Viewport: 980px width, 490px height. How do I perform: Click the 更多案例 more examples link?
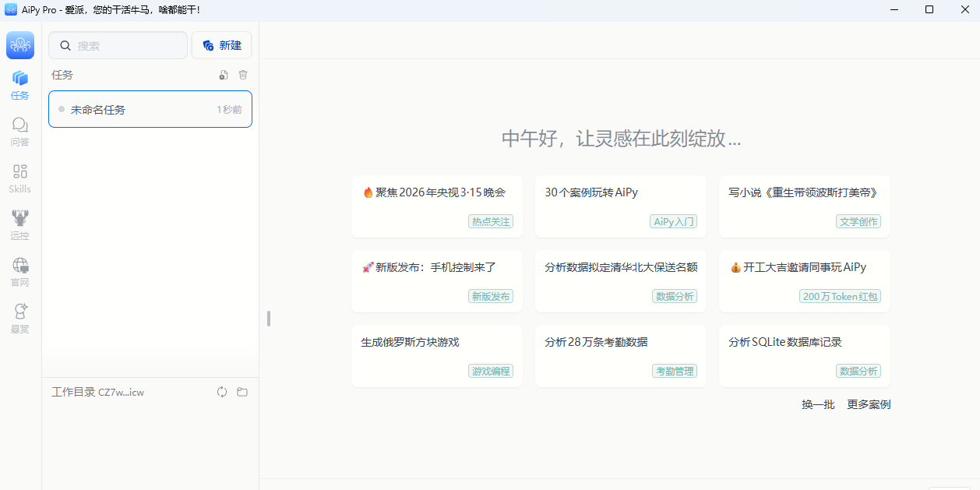tap(868, 404)
